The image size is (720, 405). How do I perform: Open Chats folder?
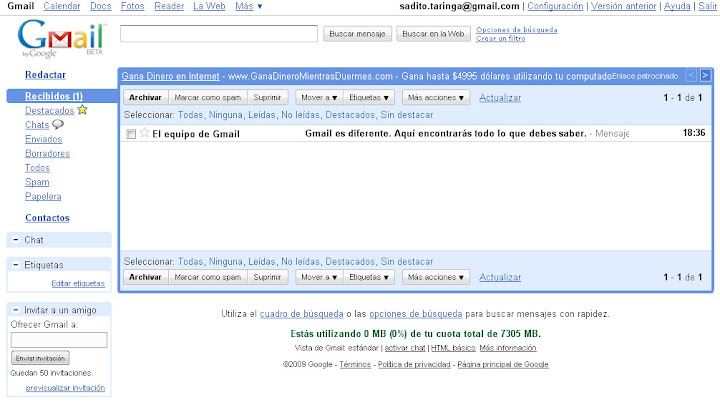(37, 124)
